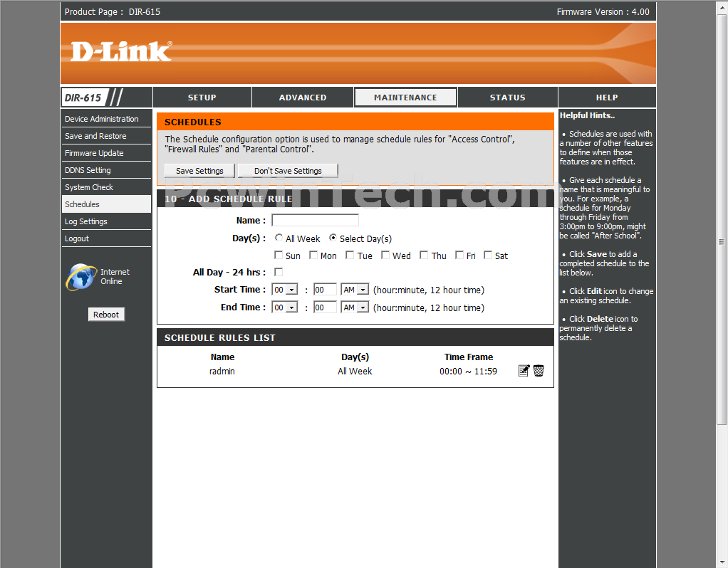728x568 pixels.
Task: Switch to the ADVANCED tab
Action: point(303,98)
